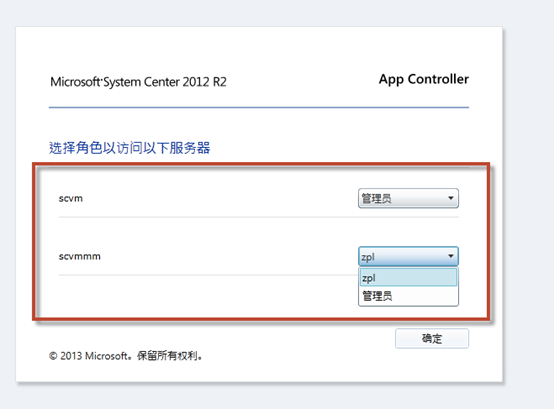
Task: Click the scvm dropdown arrow
Action: 450,198
